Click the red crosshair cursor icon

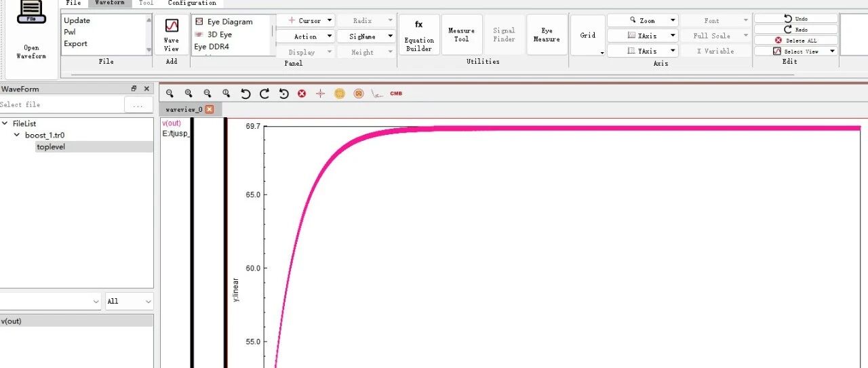[x=321, y=94]
